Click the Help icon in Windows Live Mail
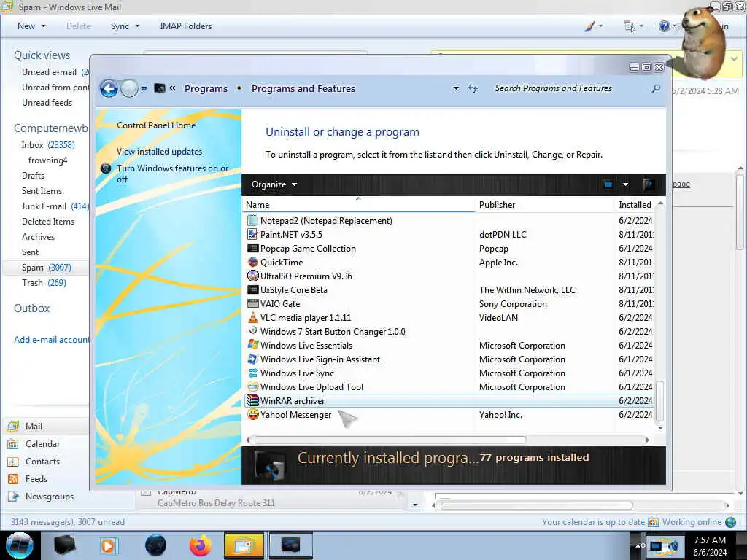Image resolution: width=747 pixels, height=560 pixels. click(664, 26)
